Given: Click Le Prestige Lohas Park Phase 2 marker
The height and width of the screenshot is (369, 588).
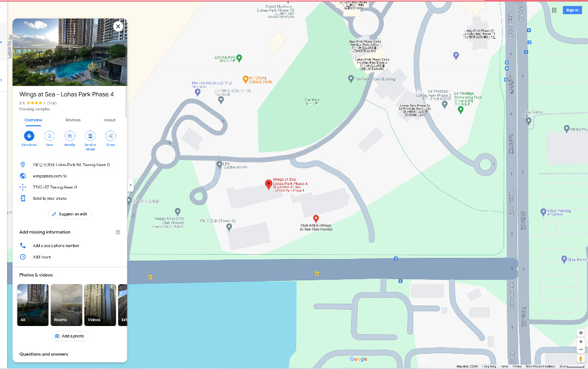Looking at the screenshot, I should tap(445, 104).
